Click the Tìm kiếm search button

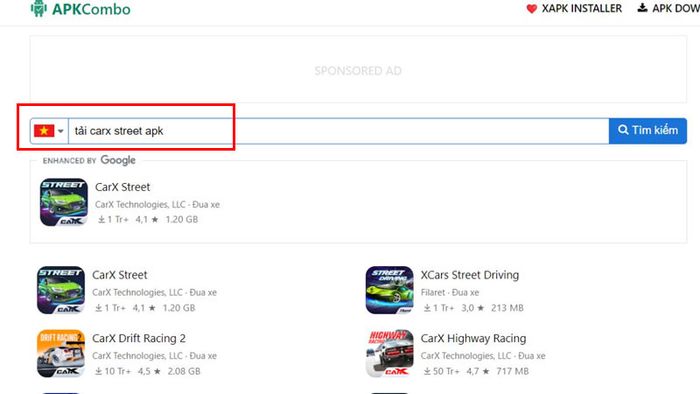pos(647,130)
